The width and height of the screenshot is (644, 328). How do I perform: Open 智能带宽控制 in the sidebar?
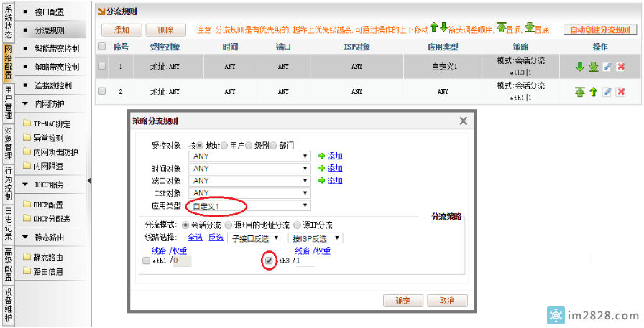tap(57, 49)
